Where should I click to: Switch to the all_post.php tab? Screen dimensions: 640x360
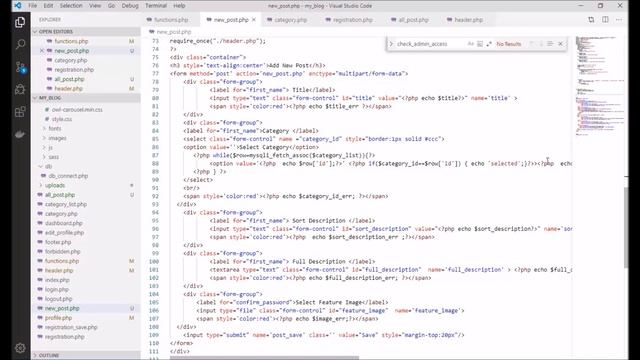pos(413,20)
